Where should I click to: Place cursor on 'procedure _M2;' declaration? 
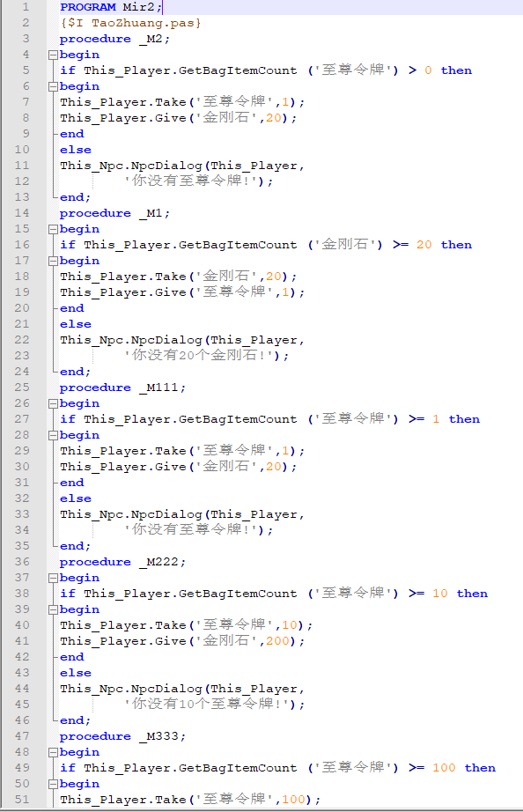[115, 39]
